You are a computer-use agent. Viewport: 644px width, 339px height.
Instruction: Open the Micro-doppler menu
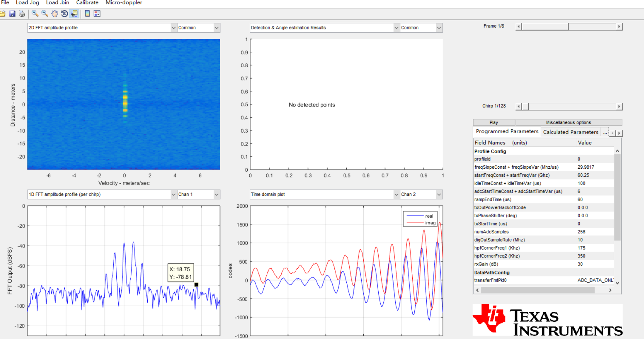pos(124,3)
